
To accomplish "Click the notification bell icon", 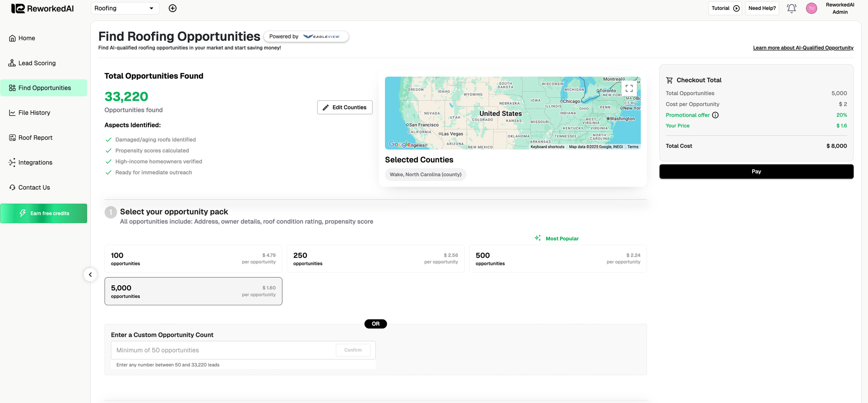I will click(x=791, y=8).
